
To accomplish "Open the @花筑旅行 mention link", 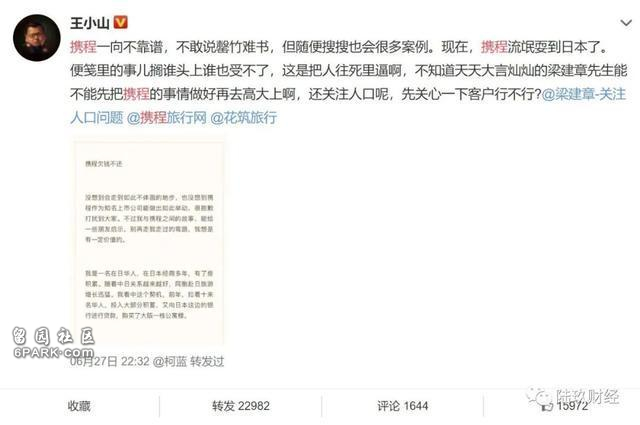I will [244, 118].
